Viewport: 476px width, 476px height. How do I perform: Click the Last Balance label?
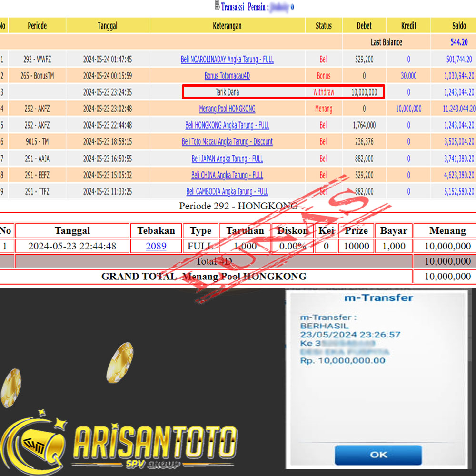(386, 42)
